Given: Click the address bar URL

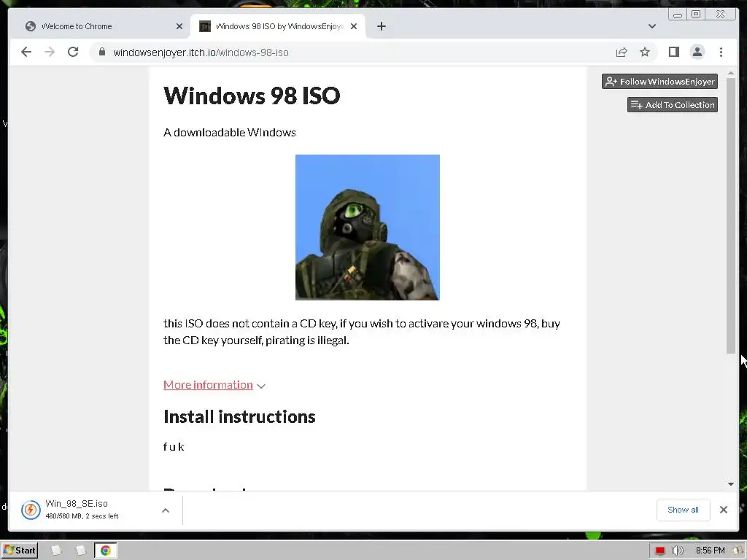Looking at the screenshot, I should [201, 52].
